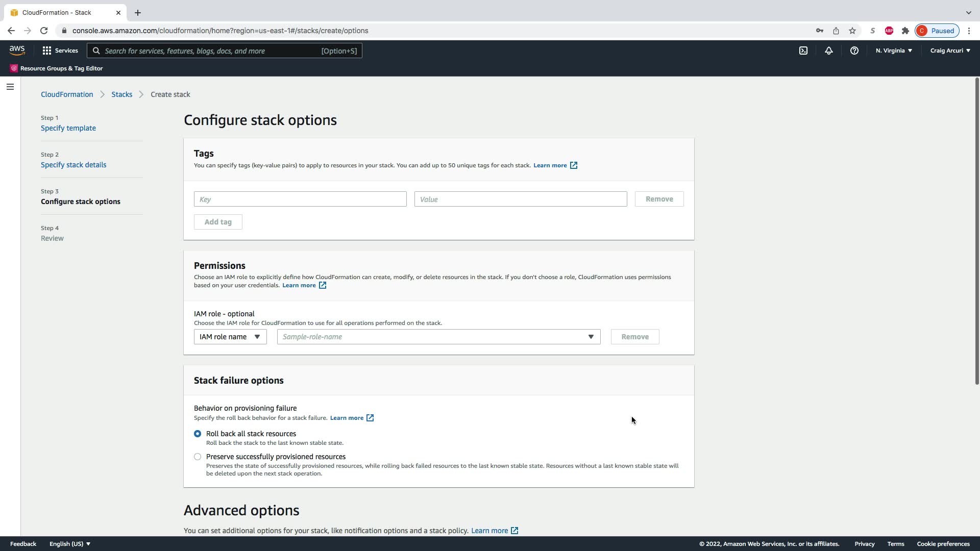Bookmark page with the star icon
This screenshot has width=980, height=551.
(852, 31)
